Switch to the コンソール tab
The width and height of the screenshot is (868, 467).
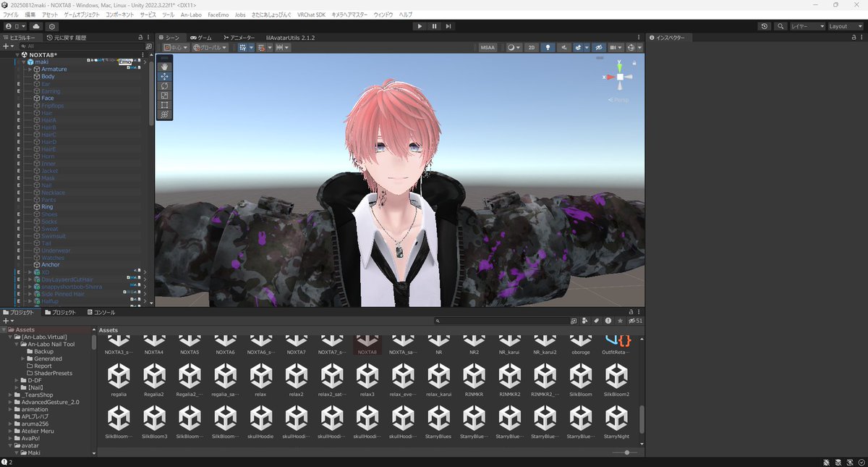101,312
